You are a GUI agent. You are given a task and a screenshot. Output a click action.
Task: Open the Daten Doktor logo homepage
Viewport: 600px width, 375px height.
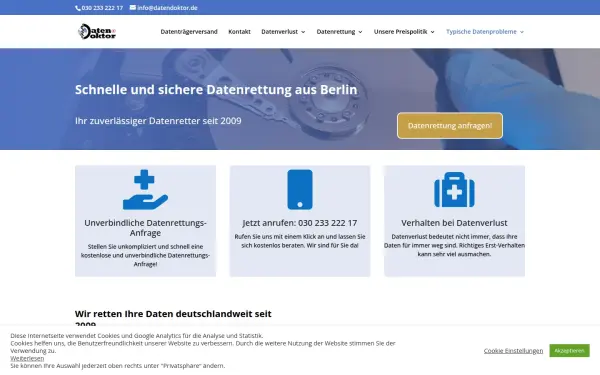97,31
